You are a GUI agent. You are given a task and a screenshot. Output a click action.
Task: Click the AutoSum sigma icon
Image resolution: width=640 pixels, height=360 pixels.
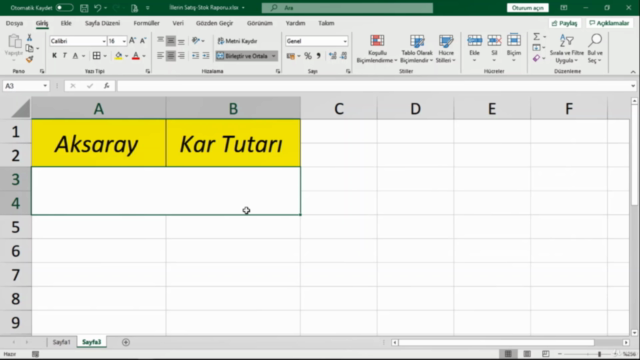coord(536,37)
